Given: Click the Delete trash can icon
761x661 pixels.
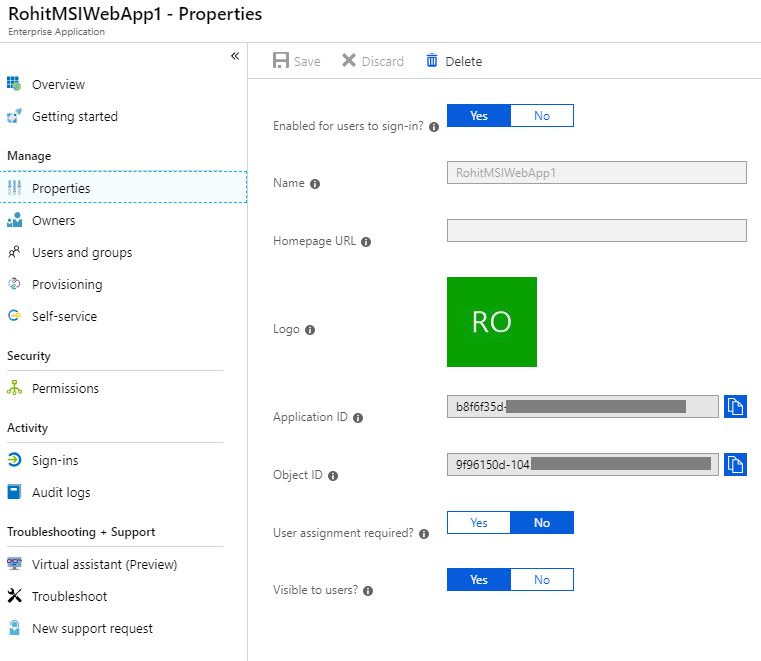Looking at the screenshot, I should pos(431,60).
